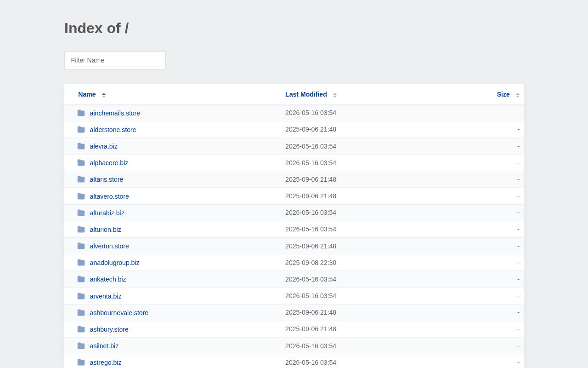Open the astrego.biz directory

click(106, 362)
